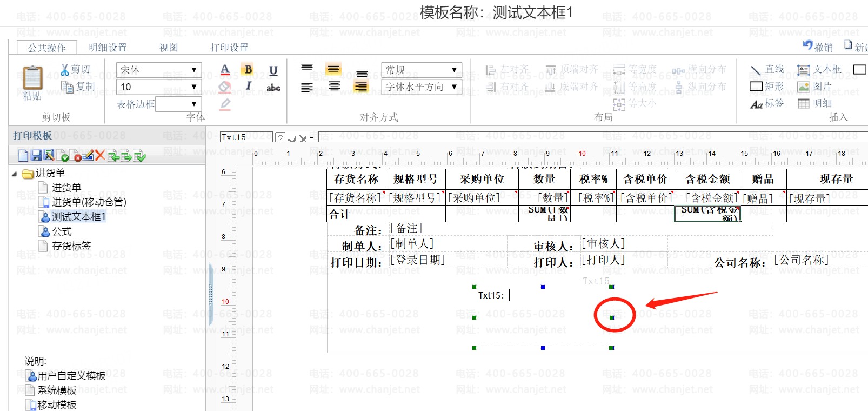The width and height of the screenshot is (868, 411).
Task: Insert a picture (图片) element
Action: (815, 87)
